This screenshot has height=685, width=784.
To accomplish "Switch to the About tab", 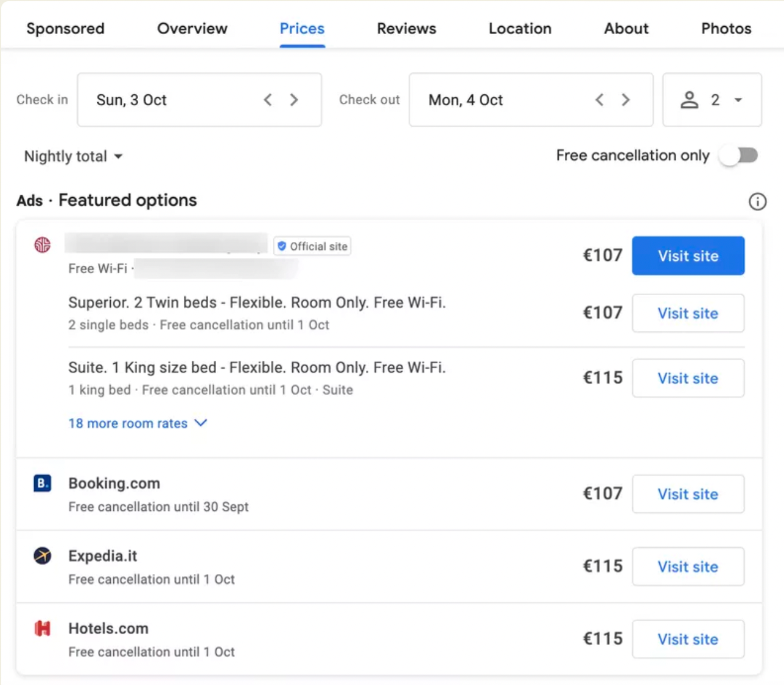I will [626, 29].
